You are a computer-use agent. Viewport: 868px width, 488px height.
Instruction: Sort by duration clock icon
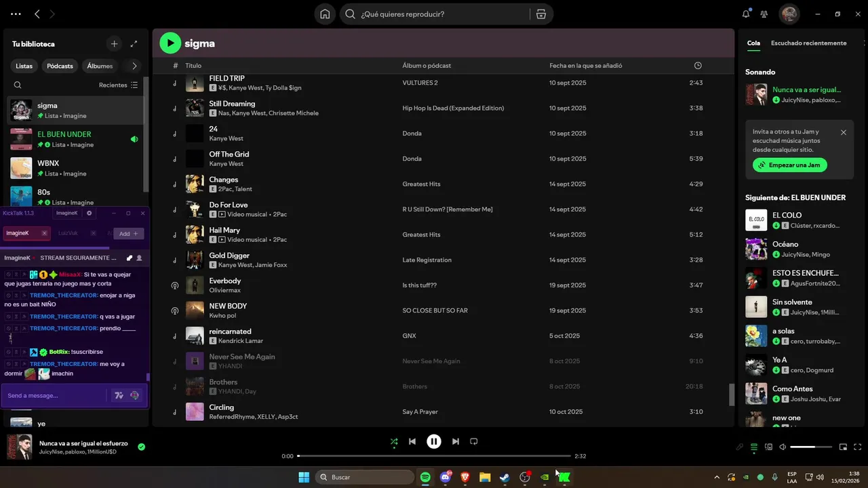coord(698,66)
